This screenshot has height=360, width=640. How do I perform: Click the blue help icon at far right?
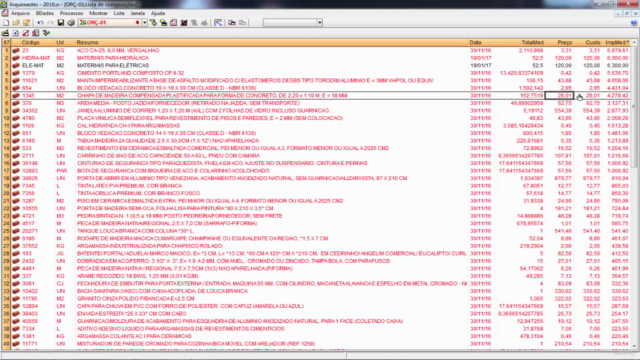[634, 23]
